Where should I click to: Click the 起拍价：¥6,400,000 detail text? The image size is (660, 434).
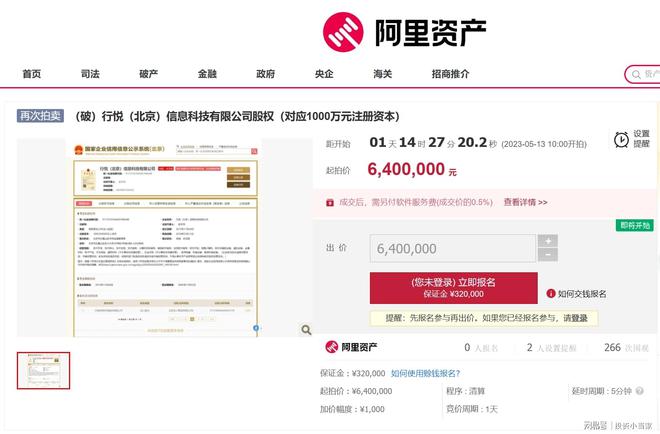pyautogui.click(x=356, y=391)
